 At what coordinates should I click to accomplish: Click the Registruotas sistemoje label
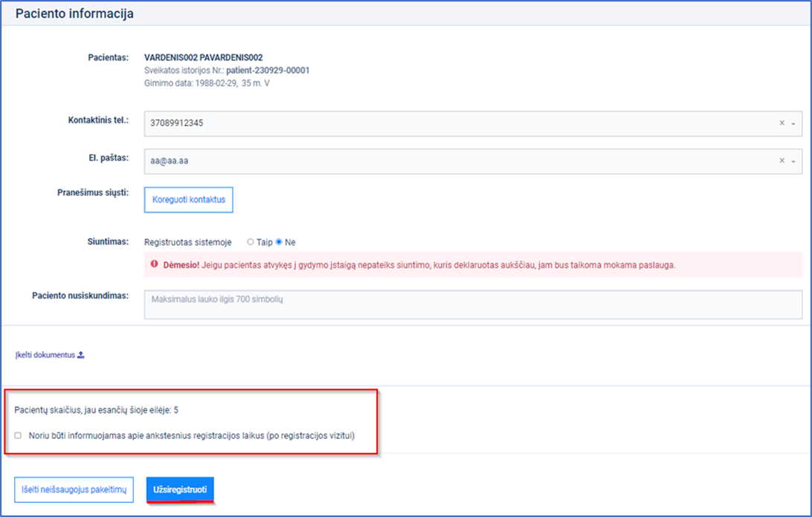tap(188, 242)
